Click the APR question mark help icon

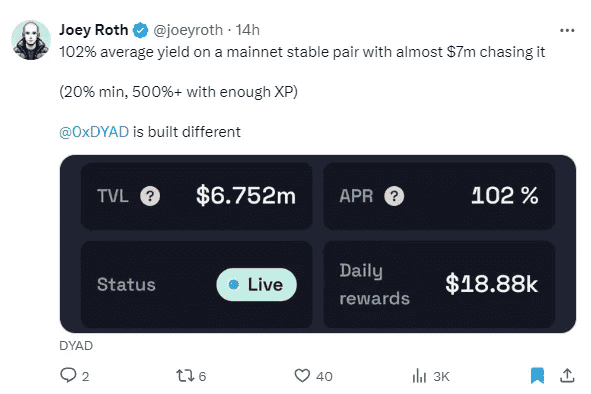click(394, 196)
